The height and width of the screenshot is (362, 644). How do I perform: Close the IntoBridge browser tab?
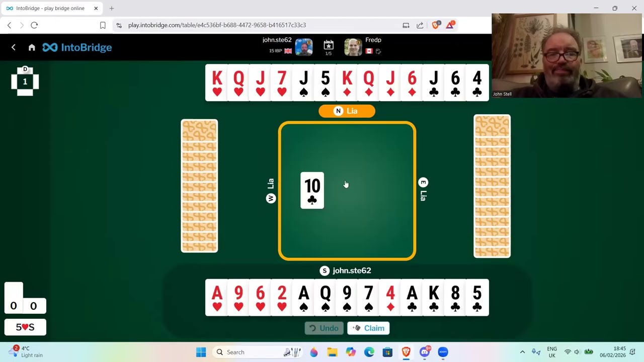coord(96,9)
